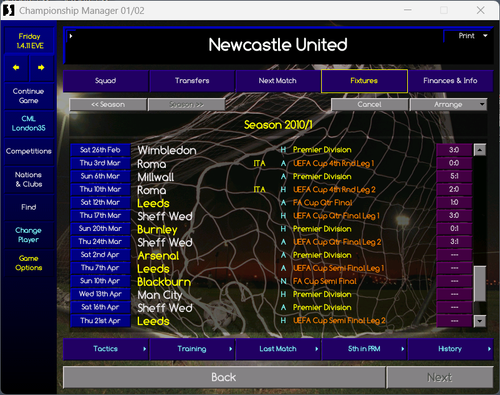Click the fixtures scrollbar down arrow
Screen dimensions: 500x395
coord(480,321)
